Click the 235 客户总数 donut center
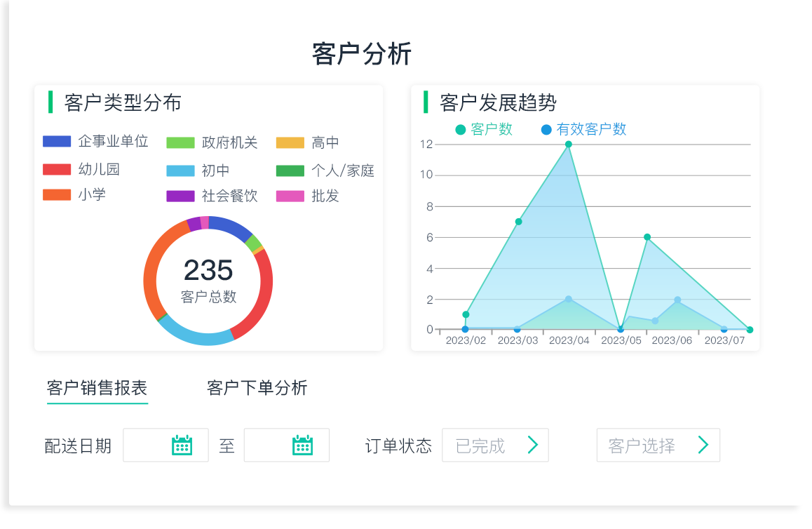The height and width of the screenshot is (529, 812). [208, 280]
